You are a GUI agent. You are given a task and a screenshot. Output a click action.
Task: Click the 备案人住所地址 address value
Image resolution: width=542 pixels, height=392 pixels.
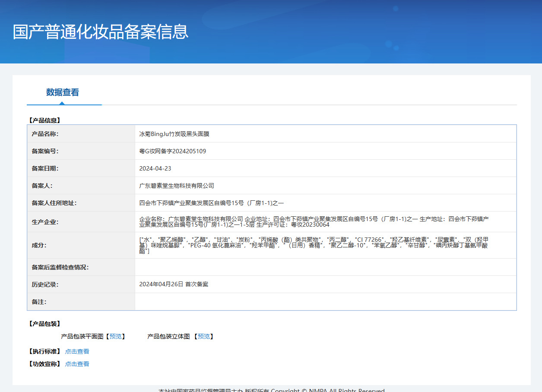[211, 203]
